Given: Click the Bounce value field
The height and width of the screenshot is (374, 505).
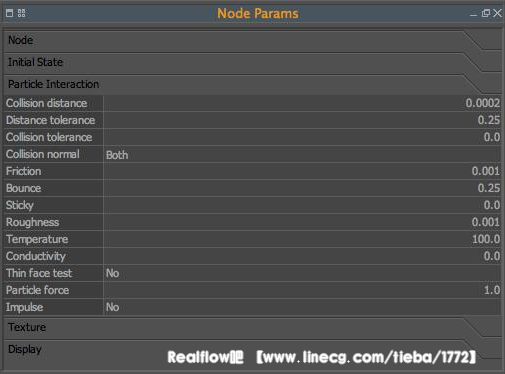Looking at the screenshot, I should click(302, 188).
